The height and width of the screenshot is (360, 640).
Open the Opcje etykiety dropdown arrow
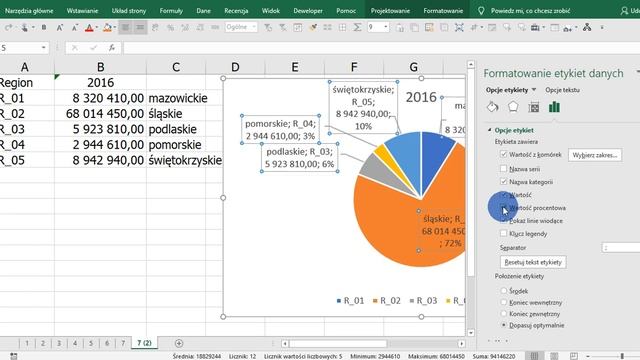[534, 90]
